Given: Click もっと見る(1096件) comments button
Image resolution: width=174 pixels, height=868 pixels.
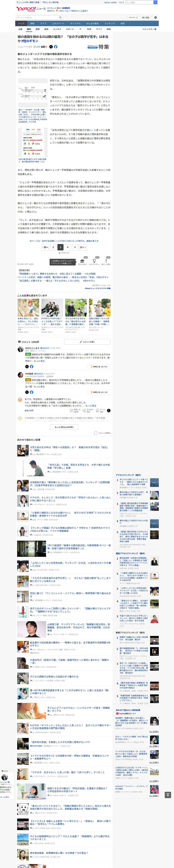Looking at the screenshot, I should click(x=64, y=427).
